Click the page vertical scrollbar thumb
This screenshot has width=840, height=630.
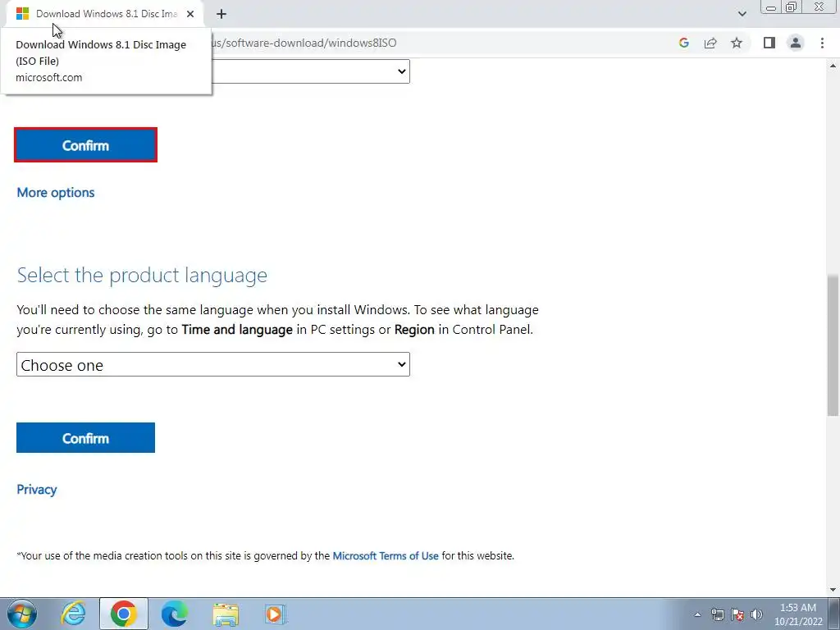[833, 345]
